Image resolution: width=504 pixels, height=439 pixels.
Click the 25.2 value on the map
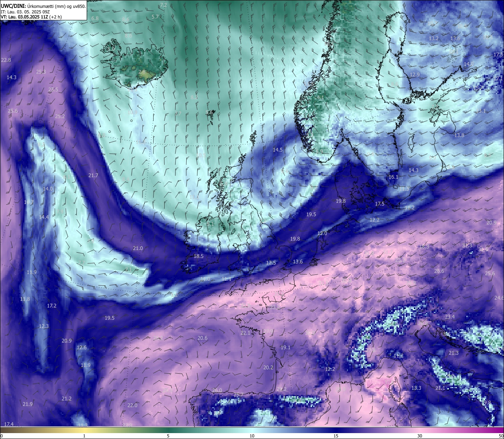60,117
